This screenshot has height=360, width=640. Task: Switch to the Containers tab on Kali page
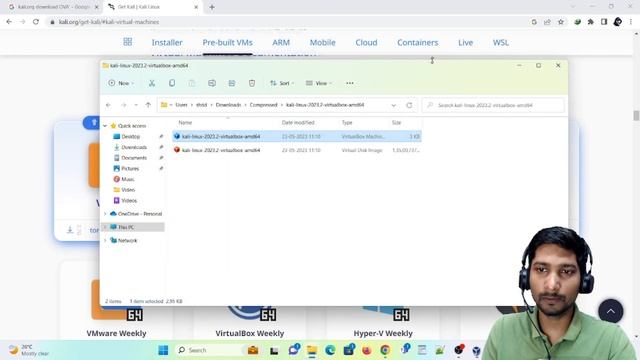[418, 42]
